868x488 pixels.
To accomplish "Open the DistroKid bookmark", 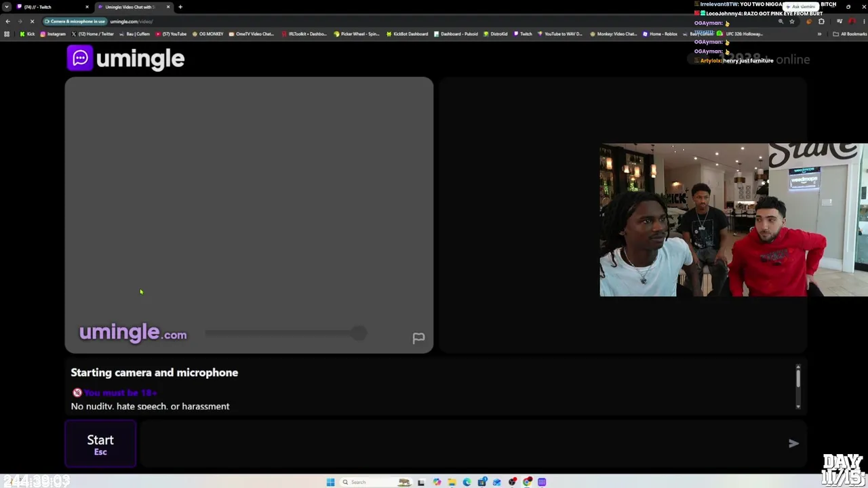I will [496, 34].
